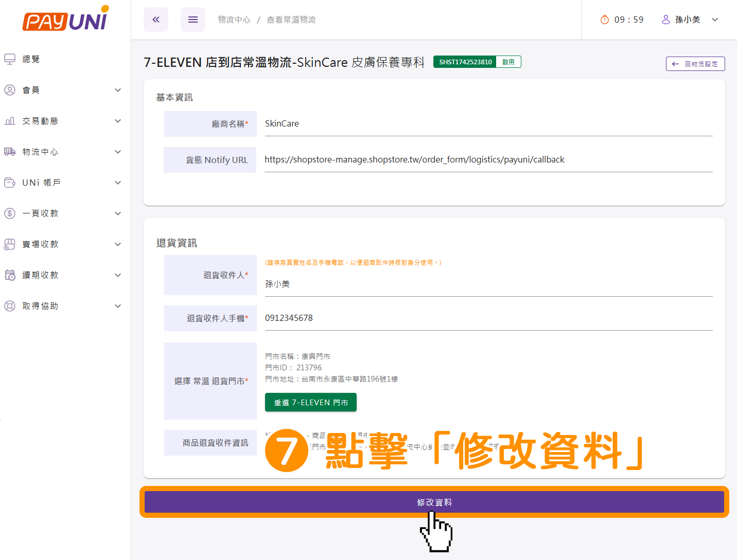Screen dimensions: 737x560
Task: Open the hamburger menu button
Action: point(193,20)
